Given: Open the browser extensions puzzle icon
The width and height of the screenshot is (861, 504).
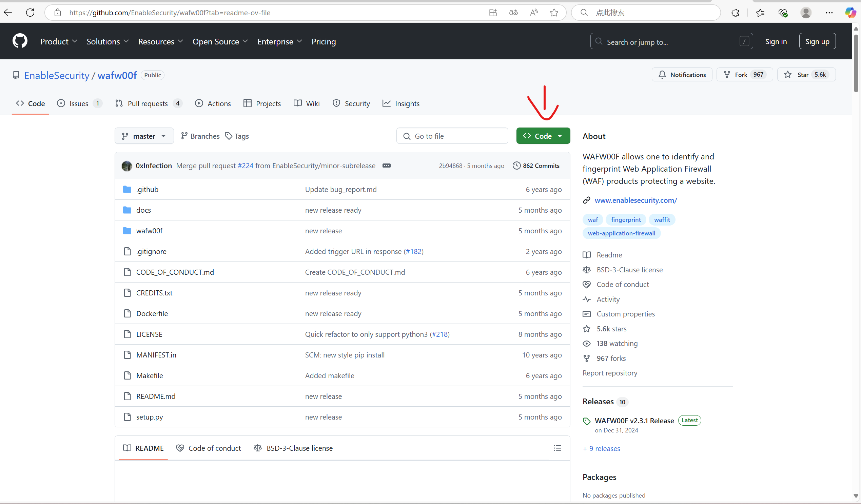Looking at the screenshot, I should click(735, 13).
